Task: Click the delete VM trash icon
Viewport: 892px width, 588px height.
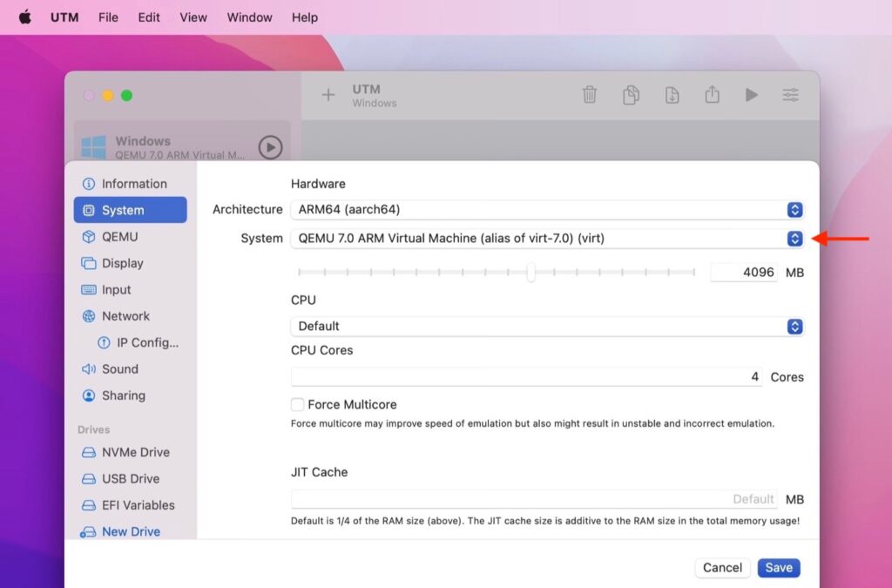Action: click(590, 96)
